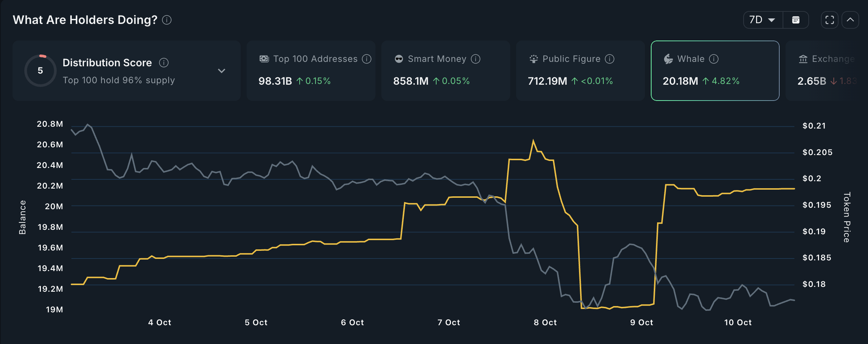Image resolution: width=868 pixels, height=344 pixels.
Task: Click the 9 Oct date label on axis
Action: click(641, 323)
